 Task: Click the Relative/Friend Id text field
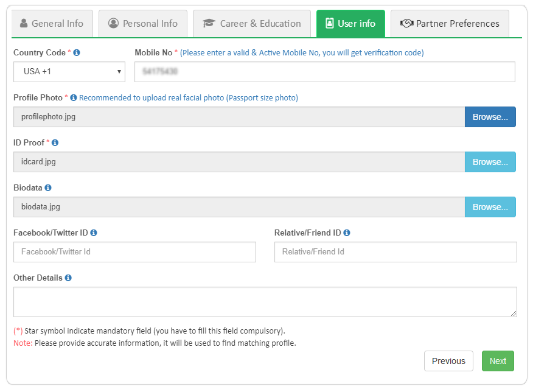pyautogui.click(x=395, y=252)
